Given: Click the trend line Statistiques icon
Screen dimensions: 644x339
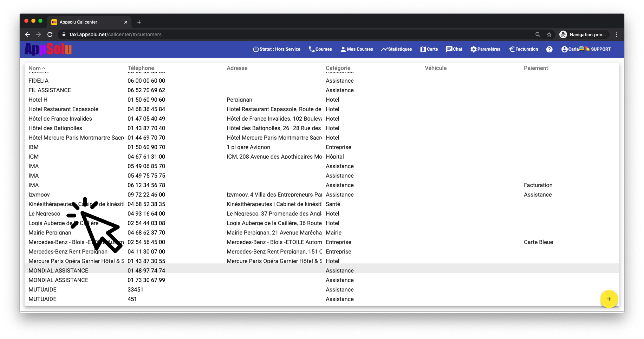Looking at the screenshot, I should [x=384, y=49].
